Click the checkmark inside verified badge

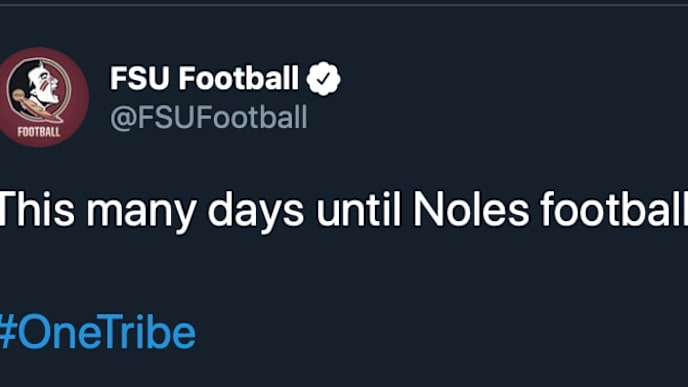click(324, 79)
